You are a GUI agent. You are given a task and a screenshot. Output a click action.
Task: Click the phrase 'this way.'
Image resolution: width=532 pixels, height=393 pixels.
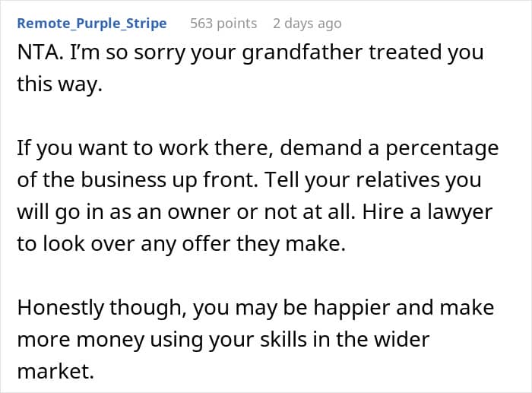pyautogui.click(x=59, y=86)
